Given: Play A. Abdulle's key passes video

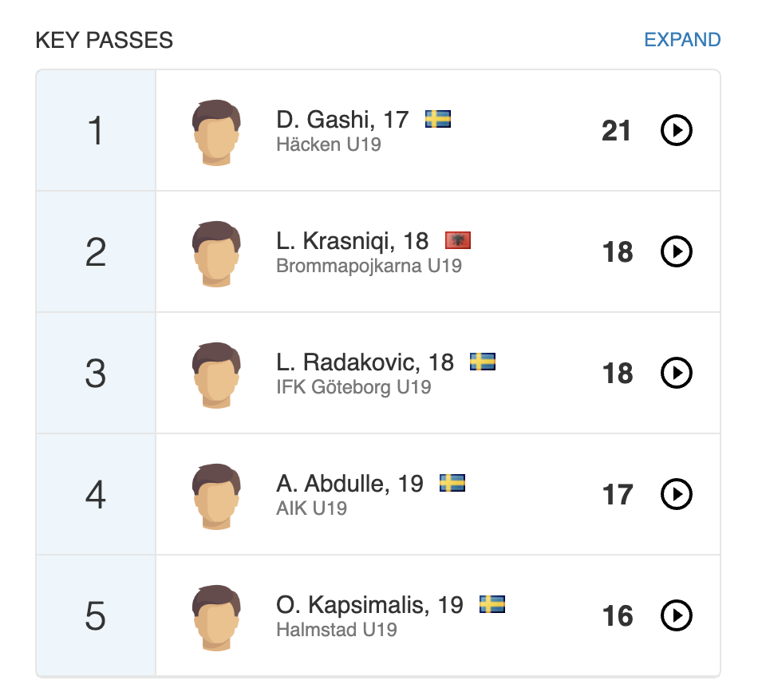Looking at the screenshot, I should coord(677,494).
